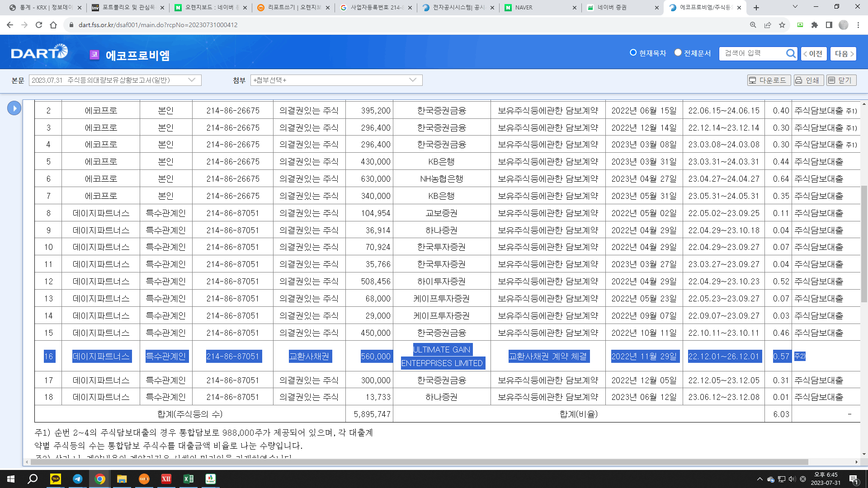The height and width of the screenshot is (488, 868).
Task: Click 다운로드 button
Action: point(769,80)
